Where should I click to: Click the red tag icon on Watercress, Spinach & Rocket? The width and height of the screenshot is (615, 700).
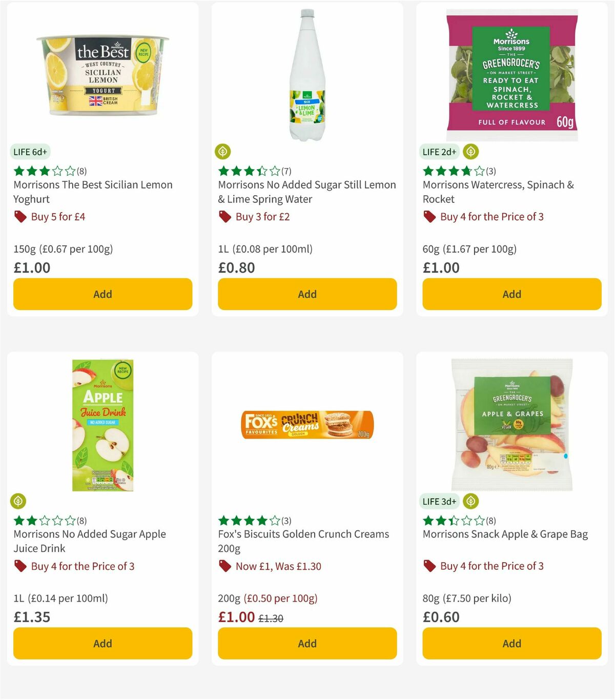click(428, 217)
